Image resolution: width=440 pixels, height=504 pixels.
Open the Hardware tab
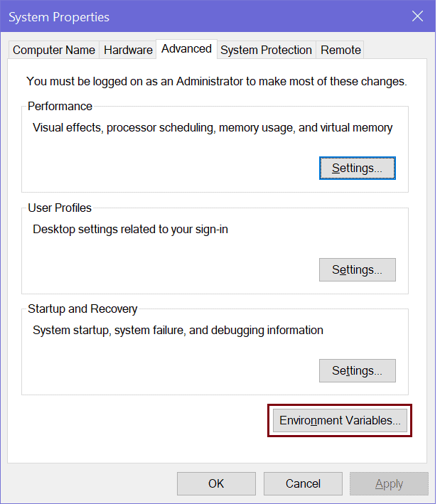pos(128,50)
